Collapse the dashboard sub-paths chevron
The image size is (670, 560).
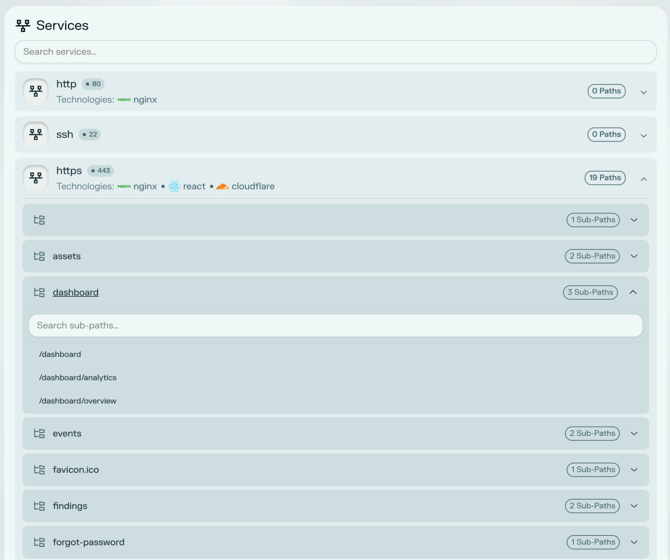point(633,292)
